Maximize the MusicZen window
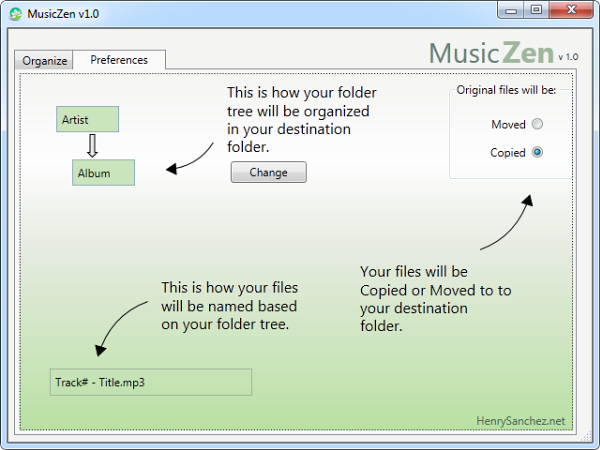600x450 pixels. coord(536,10)
